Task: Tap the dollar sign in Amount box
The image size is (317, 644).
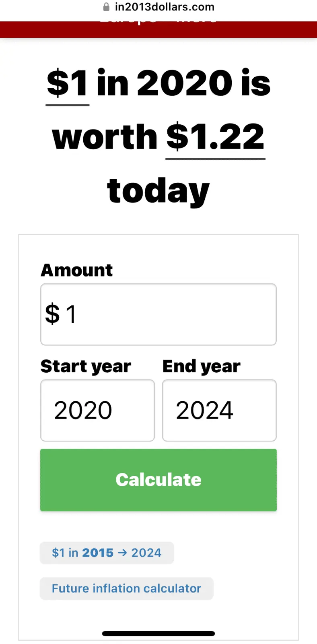Action: (x=52, y=314)
